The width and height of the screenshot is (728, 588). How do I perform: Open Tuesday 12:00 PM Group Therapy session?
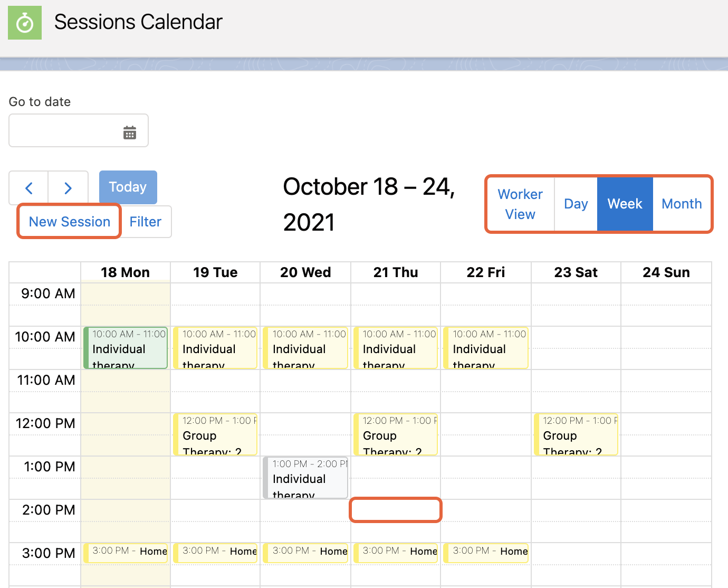click(215, 434)
